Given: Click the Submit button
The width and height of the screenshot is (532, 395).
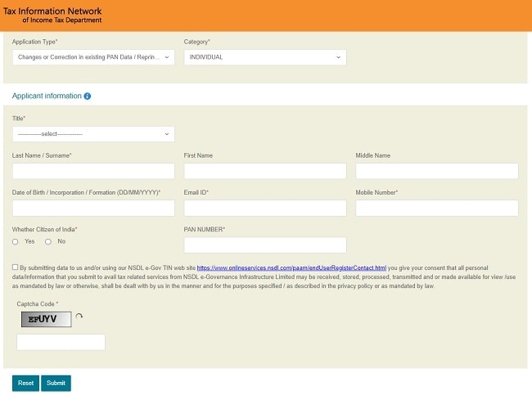Looking at the screenshot, I should point(56,383).
